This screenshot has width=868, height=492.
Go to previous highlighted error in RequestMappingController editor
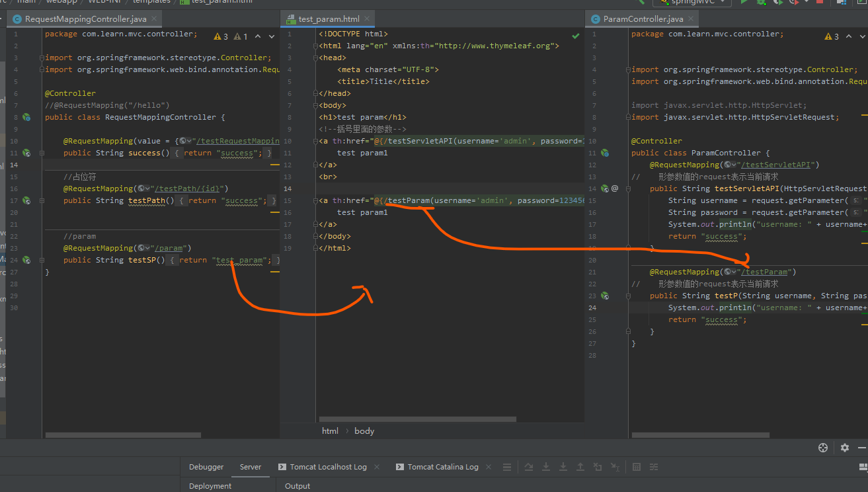pos(258,36)
